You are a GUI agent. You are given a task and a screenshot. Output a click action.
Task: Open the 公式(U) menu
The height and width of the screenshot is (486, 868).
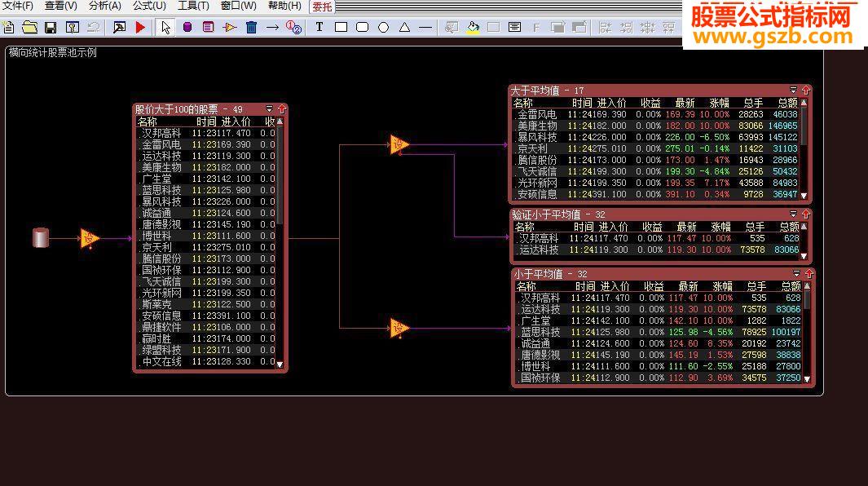(x=149, y=6)
